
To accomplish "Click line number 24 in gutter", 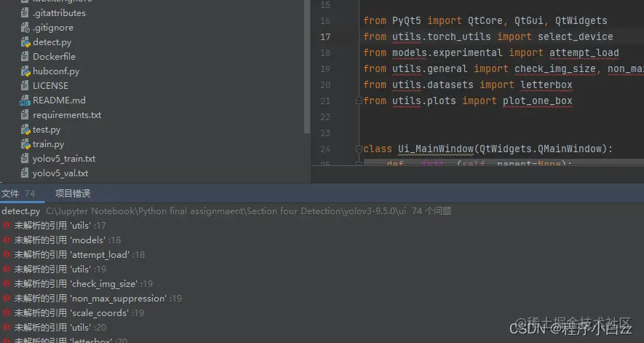I will point(325,149).
